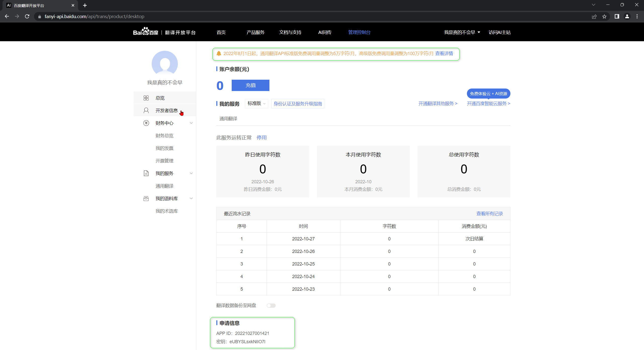Click the 我的语料库 box icon

tap(146, 199)
